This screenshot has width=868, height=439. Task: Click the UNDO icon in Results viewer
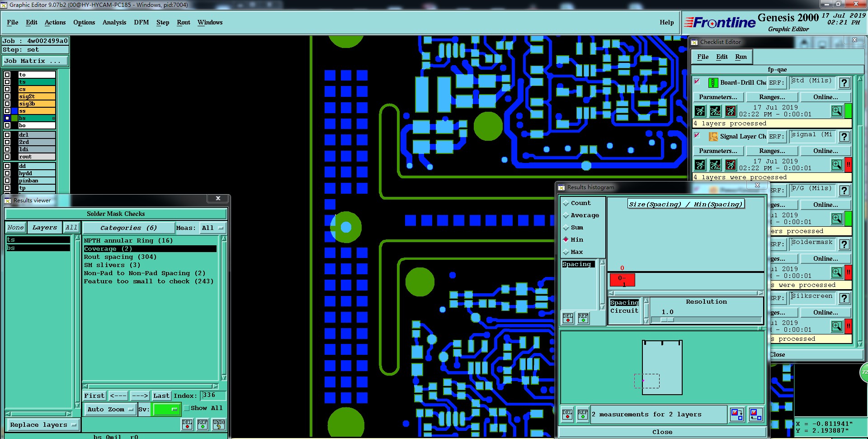coord(219,425)
